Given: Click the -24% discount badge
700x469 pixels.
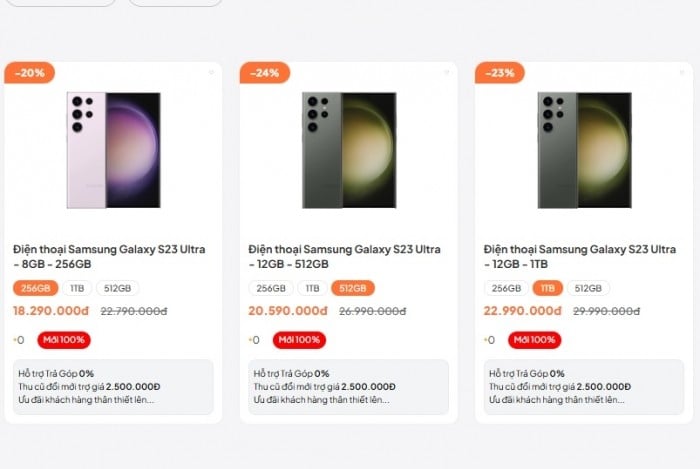Looking at the screenshot, I should click(x=265, y=73).
